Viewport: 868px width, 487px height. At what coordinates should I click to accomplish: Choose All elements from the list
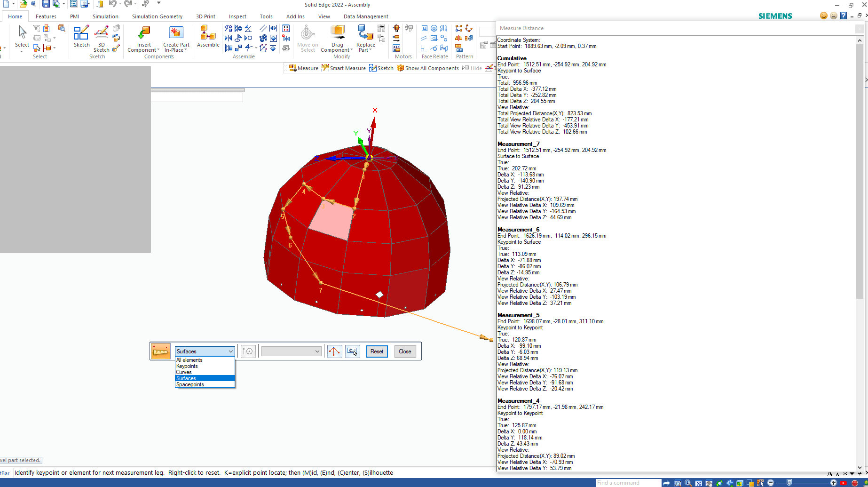coord(205,360)
